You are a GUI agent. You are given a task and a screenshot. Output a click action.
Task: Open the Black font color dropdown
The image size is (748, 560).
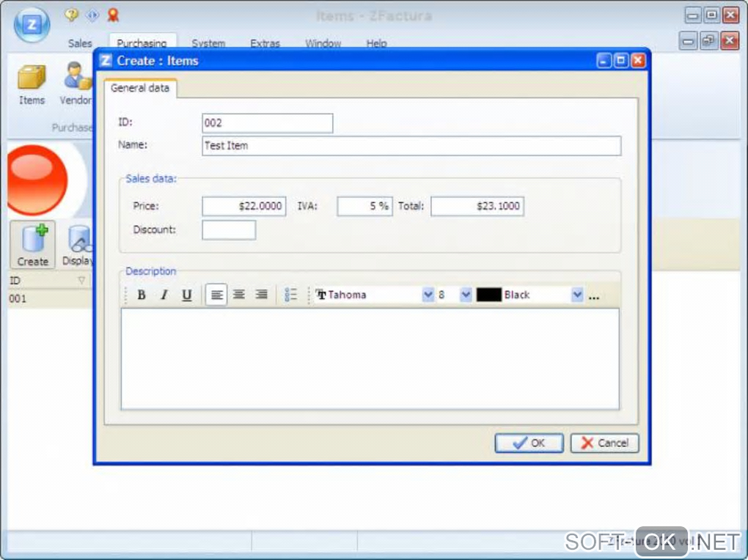tap(576, 295)
